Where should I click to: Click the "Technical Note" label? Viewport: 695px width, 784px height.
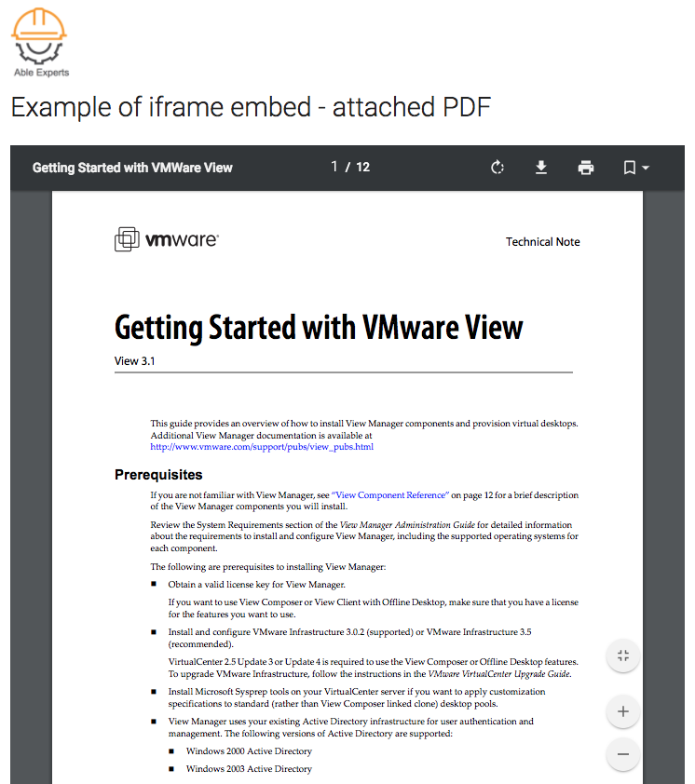tap(542, 242)
